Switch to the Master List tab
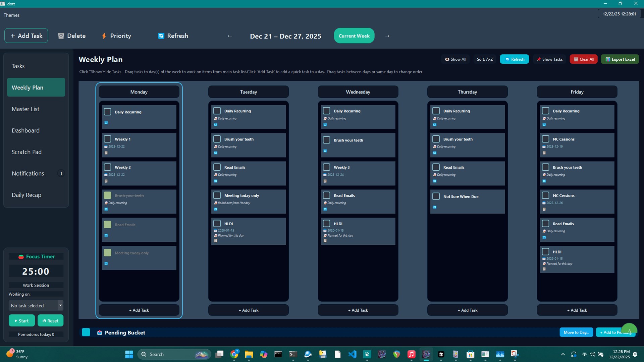 pyautogui.click(x=25, y=109)
